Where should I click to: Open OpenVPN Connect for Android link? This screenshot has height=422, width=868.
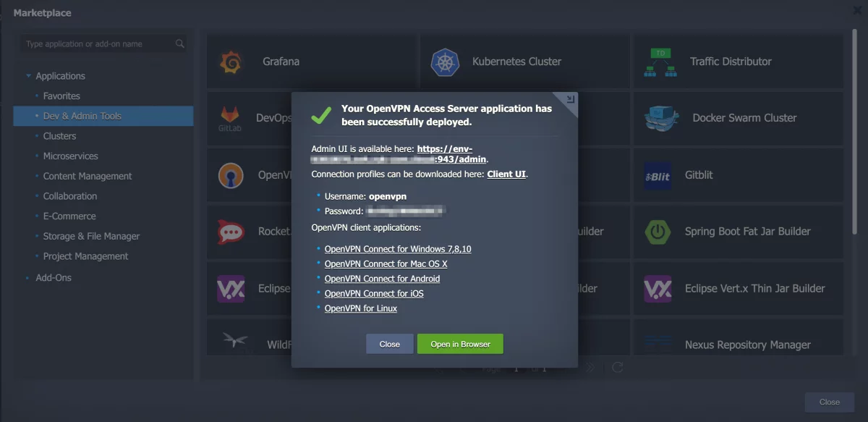pyautogui.click(x=382, y=279)
